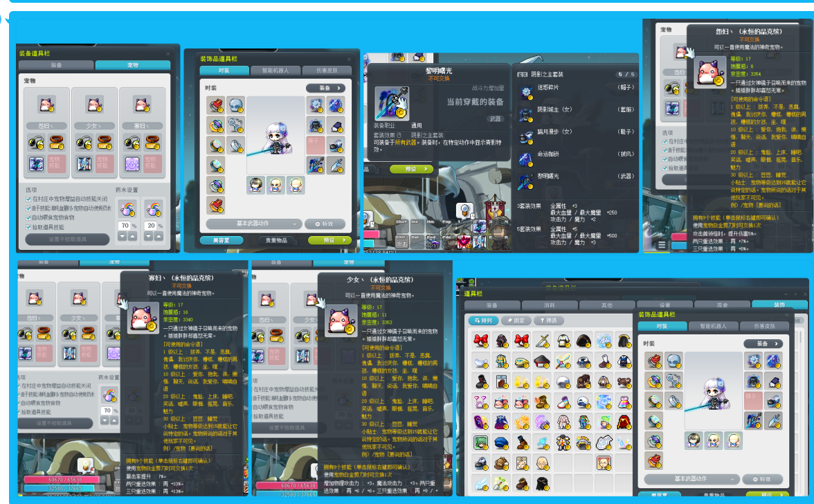Click 特效 gear button in standalone 装饰品道具栏 window

coord(325,224)
